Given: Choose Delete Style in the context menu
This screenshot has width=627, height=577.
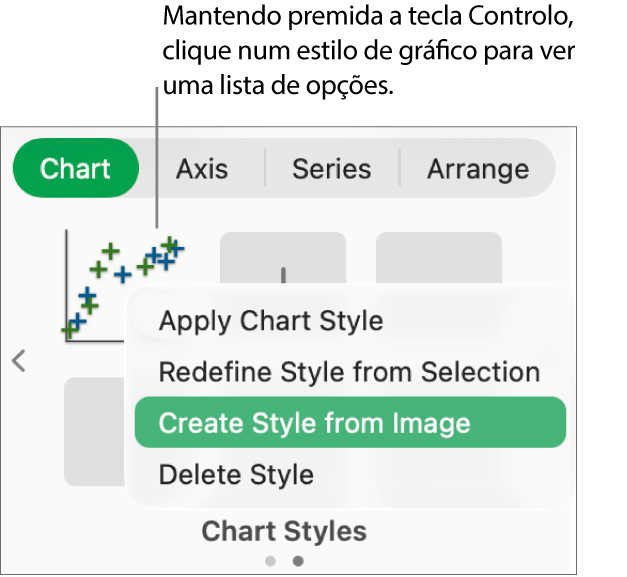Looking at the screenshot, I should 236,474.
